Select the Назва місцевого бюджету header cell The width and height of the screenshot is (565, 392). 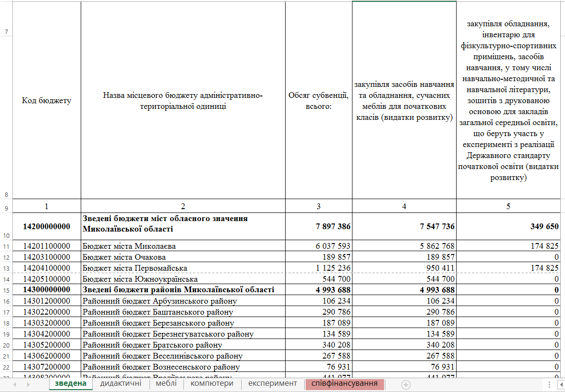(x=183, y=101)
